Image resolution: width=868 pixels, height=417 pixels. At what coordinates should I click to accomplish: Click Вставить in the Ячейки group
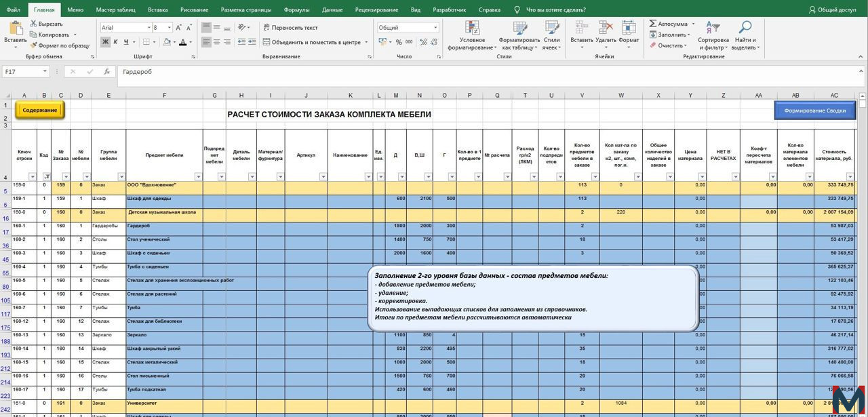(x=581, y=35)
